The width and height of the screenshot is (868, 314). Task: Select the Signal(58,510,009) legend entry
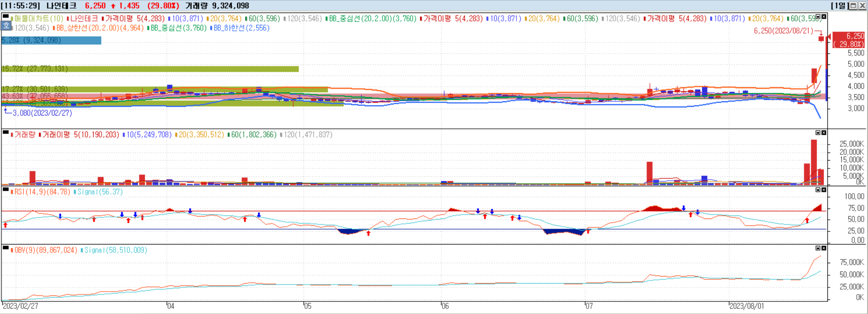[x=114, y=250]
